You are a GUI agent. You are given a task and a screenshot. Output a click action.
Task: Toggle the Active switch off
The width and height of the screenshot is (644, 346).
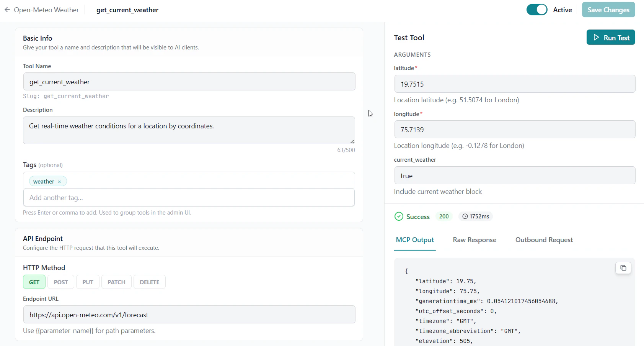coord(537,10)
